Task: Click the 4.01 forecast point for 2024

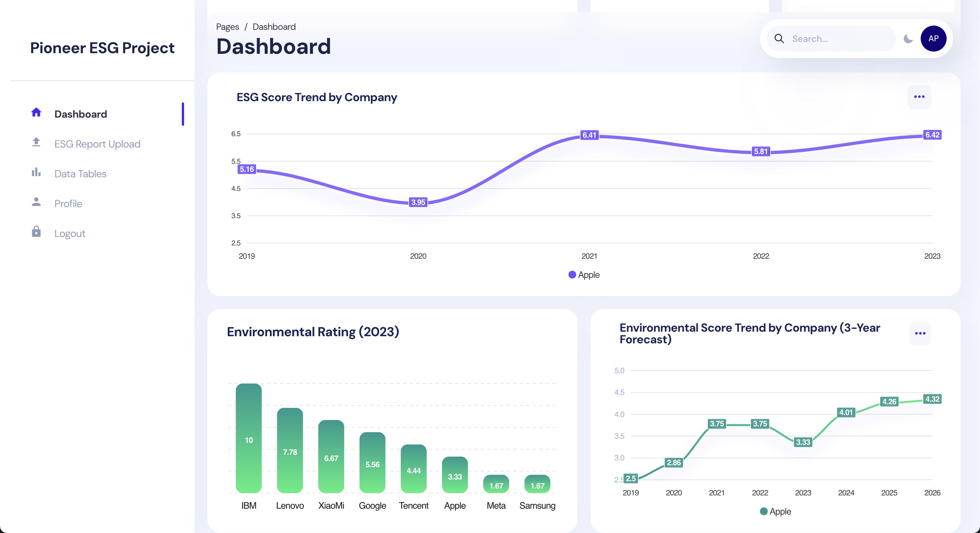Action: pyautogui.click(x=846, y=412)
